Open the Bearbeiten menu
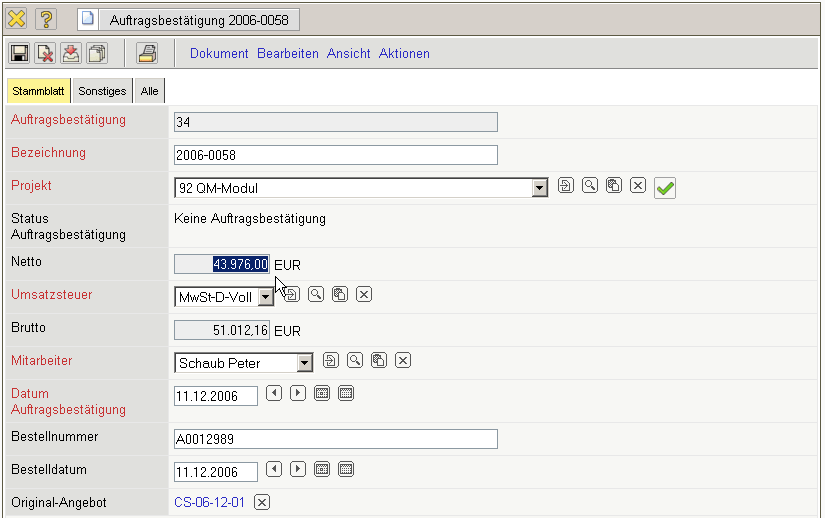Screen dimensions: 825x518 [288, 54]
